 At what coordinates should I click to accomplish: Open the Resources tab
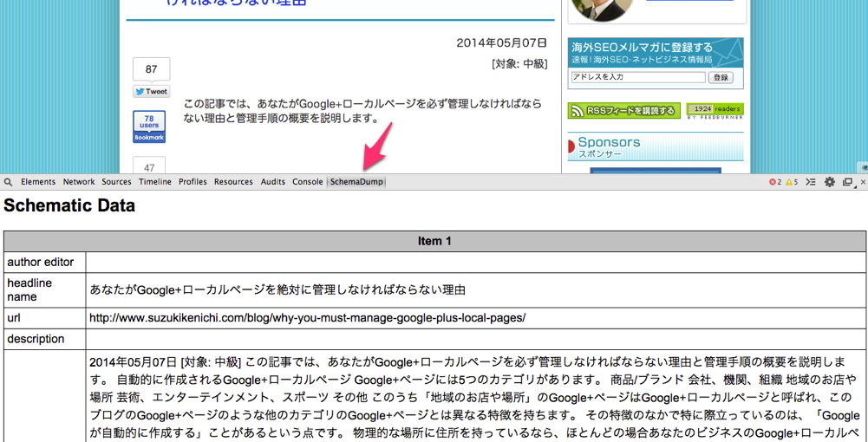[233, 181]
